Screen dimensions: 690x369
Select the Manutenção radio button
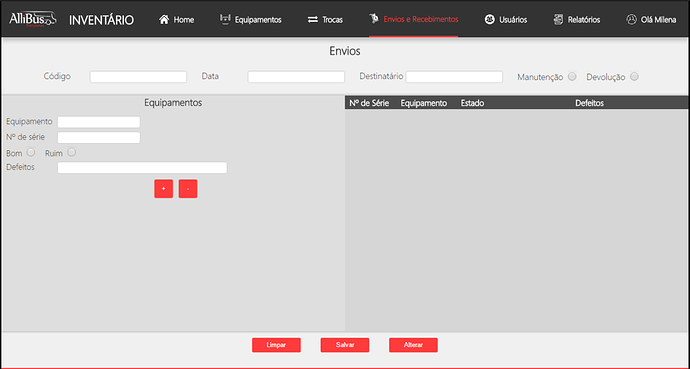click(572, 77)
